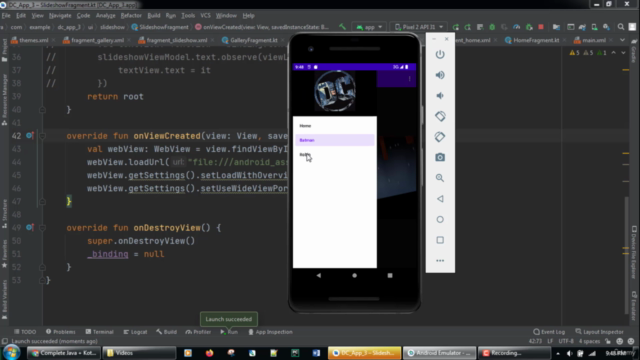The image size is (640, 360).
Task: Click override gutter icon on line 42
Action: click(x=29, y=136)
